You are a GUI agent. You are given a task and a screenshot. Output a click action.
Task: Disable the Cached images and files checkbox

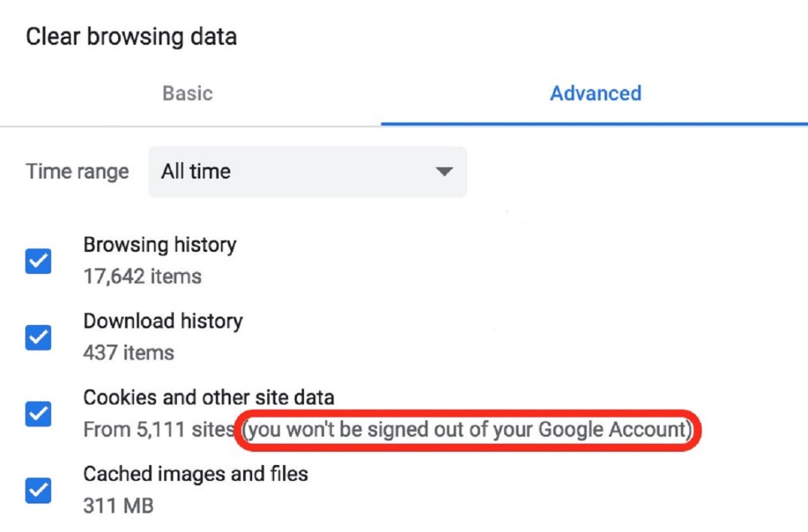[39, 491]
